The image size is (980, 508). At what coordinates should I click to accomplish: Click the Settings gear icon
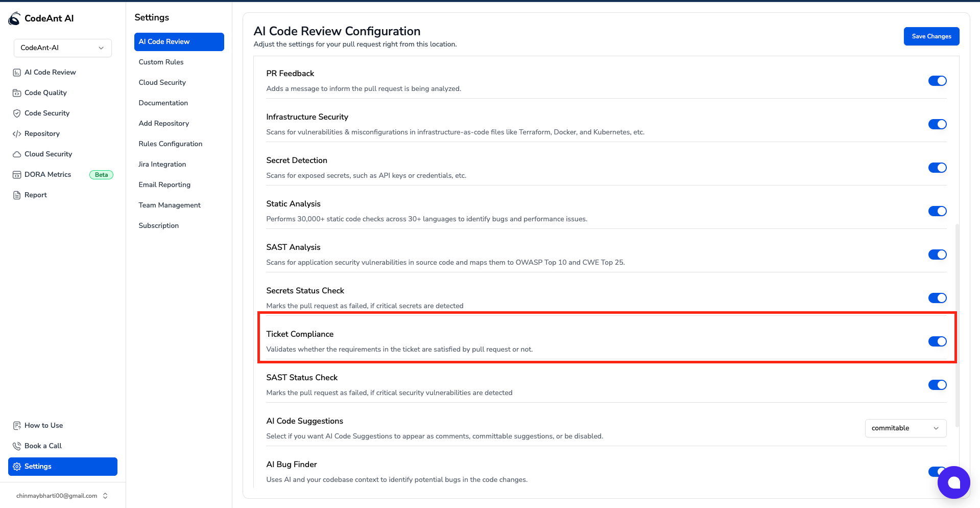coord(17,467)
